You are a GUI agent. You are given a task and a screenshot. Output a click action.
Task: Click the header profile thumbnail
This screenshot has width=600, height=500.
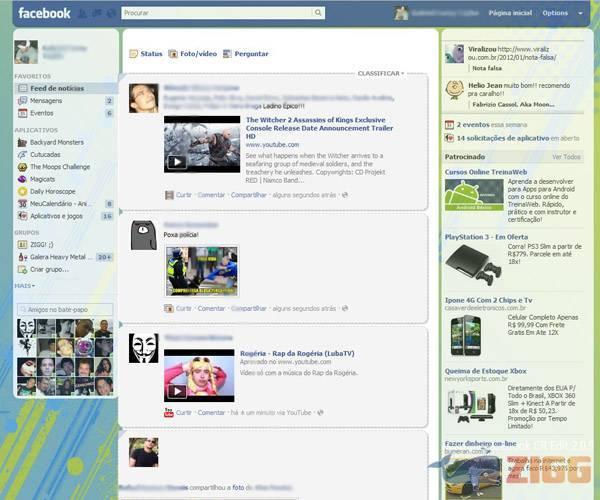[x=401, y=13]
